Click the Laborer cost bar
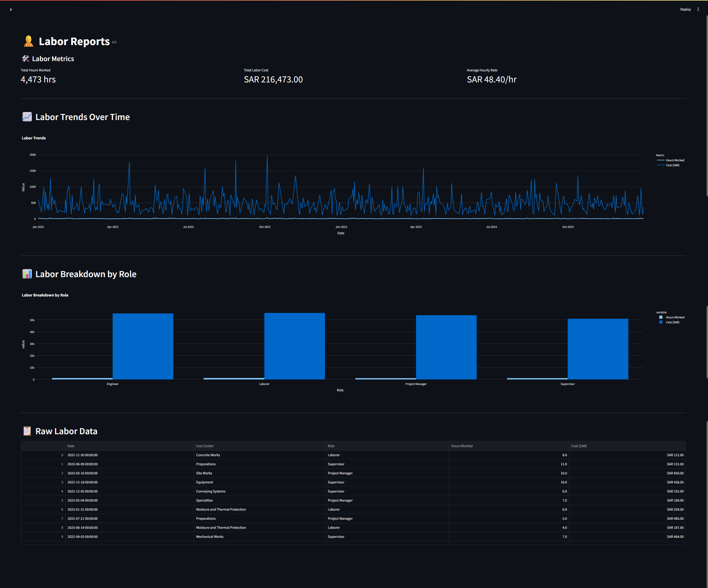This screenshot has height=588, width=708. pyautogui.click(x=295, y=346)
